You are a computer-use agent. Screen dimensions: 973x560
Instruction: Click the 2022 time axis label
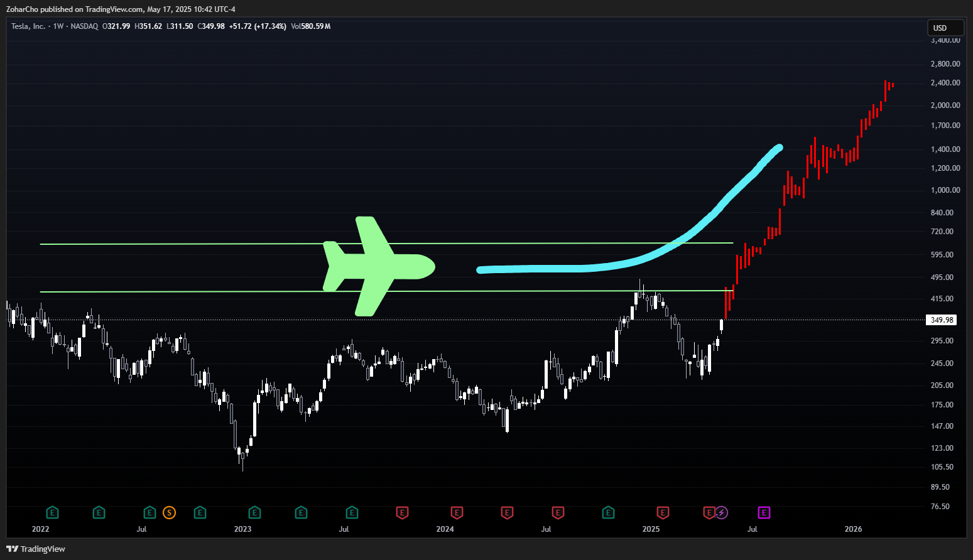(x=40, y=529)
